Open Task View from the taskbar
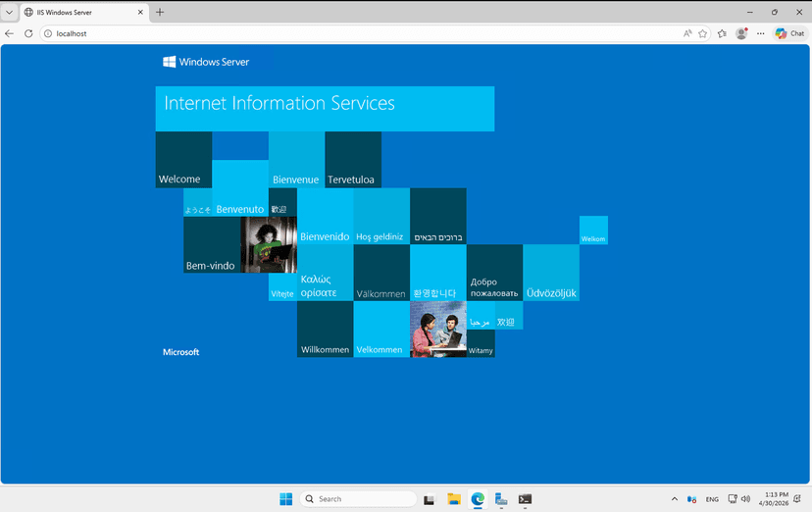The width and height of the screenshot is (812, 512). pyautogui.click(x=429, y=499)
